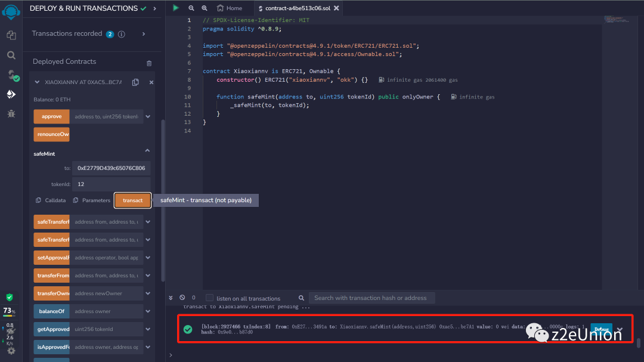
Task: Enable listen on all transactions checkbox
Action: coord(209,298)
